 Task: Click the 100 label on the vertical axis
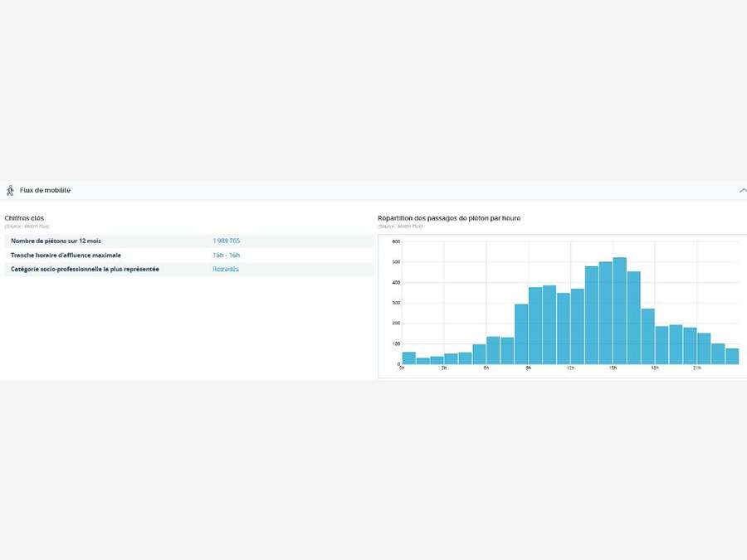396,343
